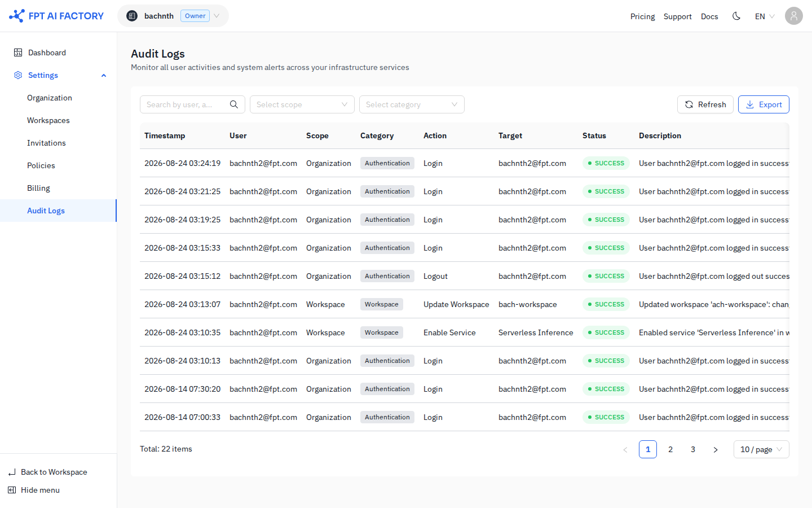Go to previous page arrow

click(625, 449)
